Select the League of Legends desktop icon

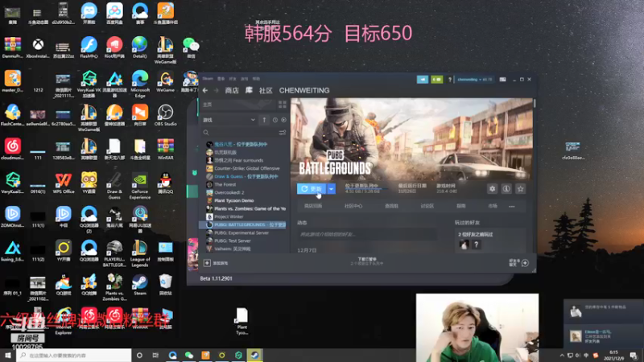click(140, 253)
